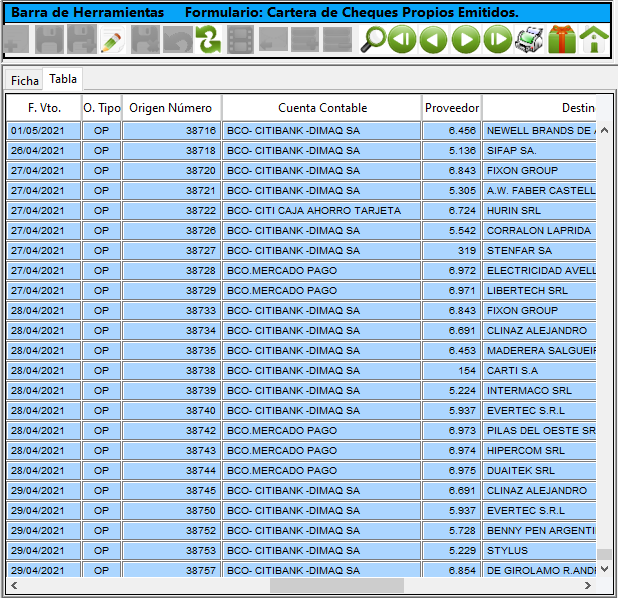Select the date cell 01/05/2021
Screen dimensions: 618x598
(44, 130)
